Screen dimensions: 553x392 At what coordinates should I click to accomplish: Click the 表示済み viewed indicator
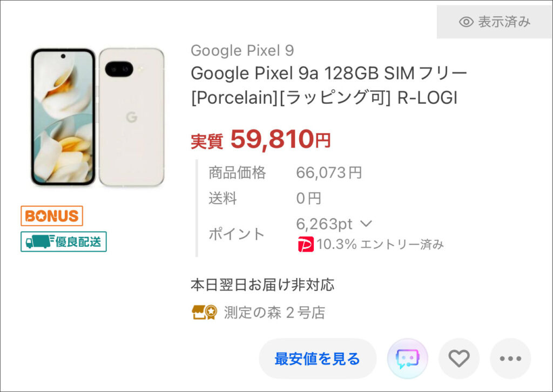click(495, 22)
